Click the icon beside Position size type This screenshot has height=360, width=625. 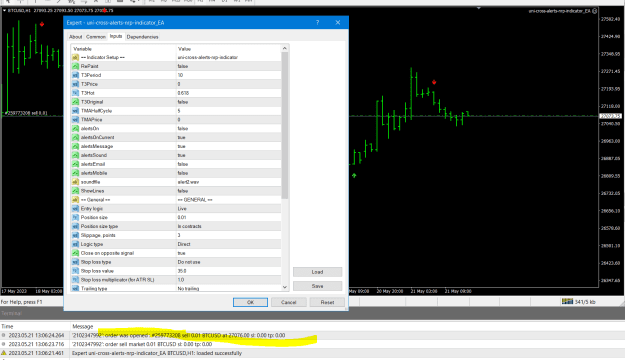pos(75,226)
